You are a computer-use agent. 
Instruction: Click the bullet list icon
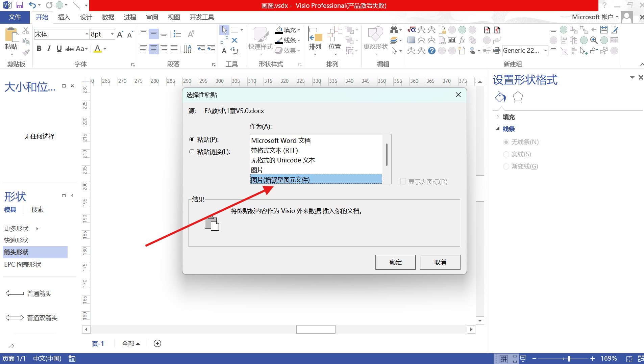[x=177, y=33]
